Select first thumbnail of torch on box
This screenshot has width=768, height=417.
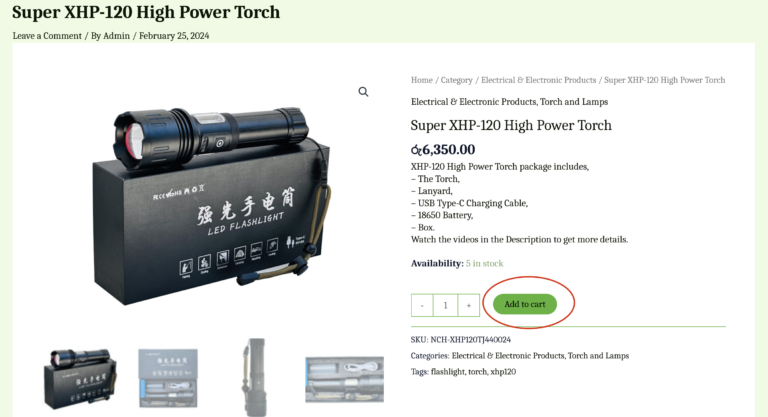[x=80, y=378]
